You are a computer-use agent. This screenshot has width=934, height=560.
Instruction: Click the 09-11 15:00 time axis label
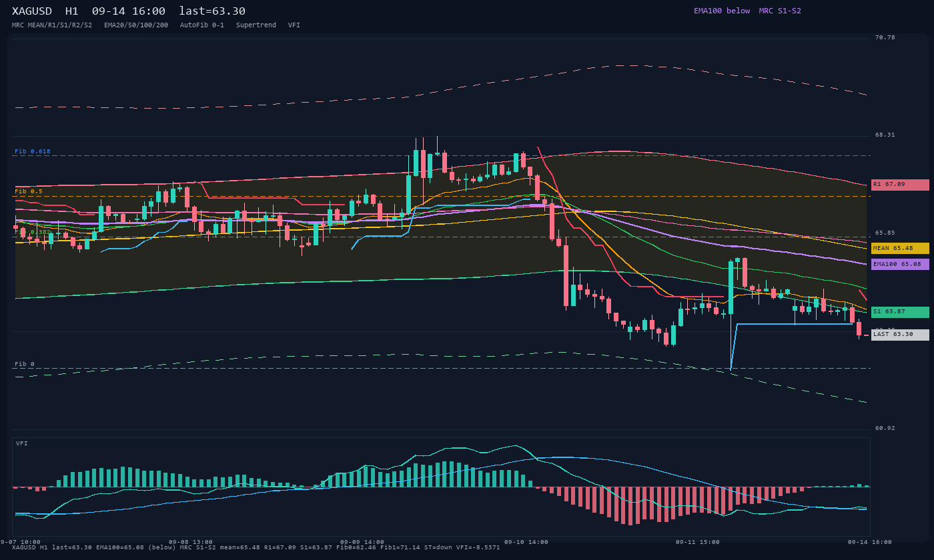tap(698, 542)
